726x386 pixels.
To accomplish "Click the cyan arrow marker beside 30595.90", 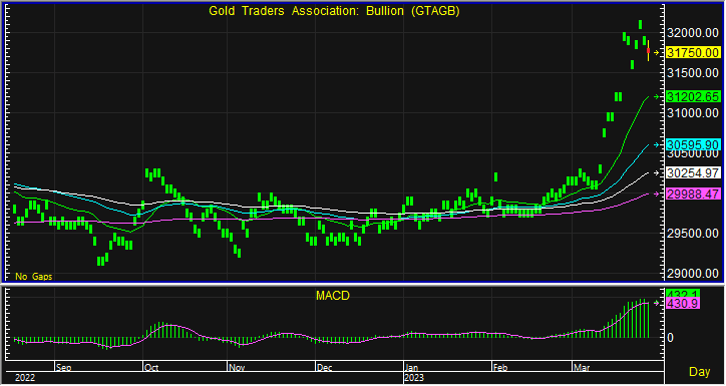I will tap(656, 145).
